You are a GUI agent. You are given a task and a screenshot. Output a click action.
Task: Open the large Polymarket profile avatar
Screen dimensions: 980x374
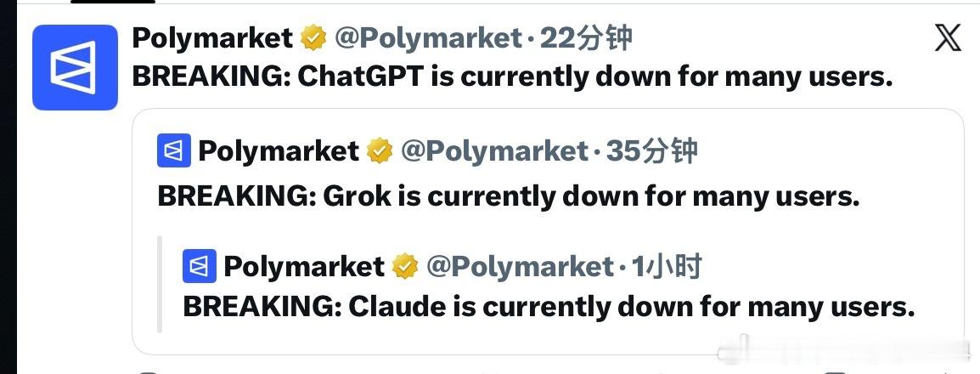pyautogui.click(x=75, y=67)
